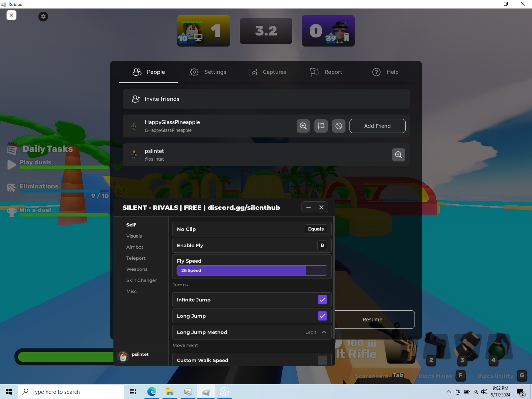The width and height of the screenshot is (532, 399).
Task: Click the clock showing 9:02 PM
Action: 500,392
